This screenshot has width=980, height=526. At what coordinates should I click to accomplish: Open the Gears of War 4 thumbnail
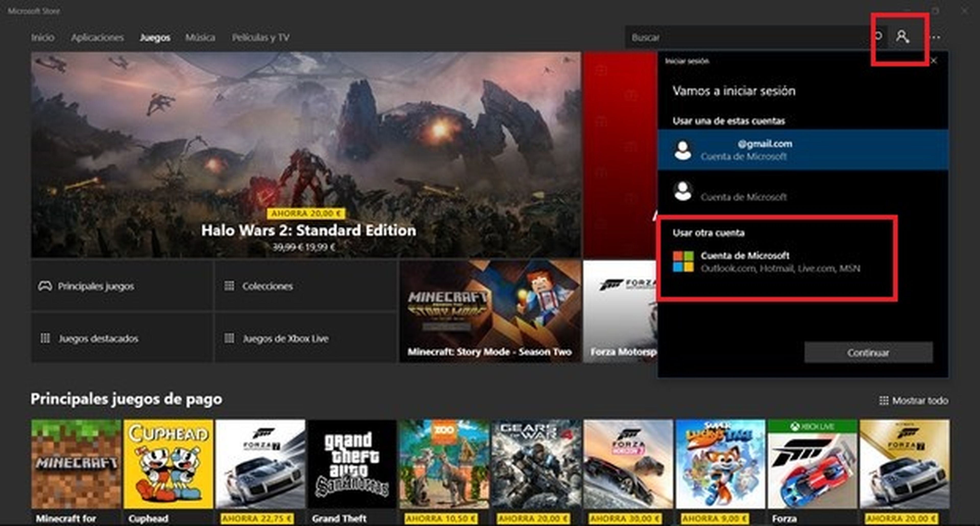coord(536,464)
